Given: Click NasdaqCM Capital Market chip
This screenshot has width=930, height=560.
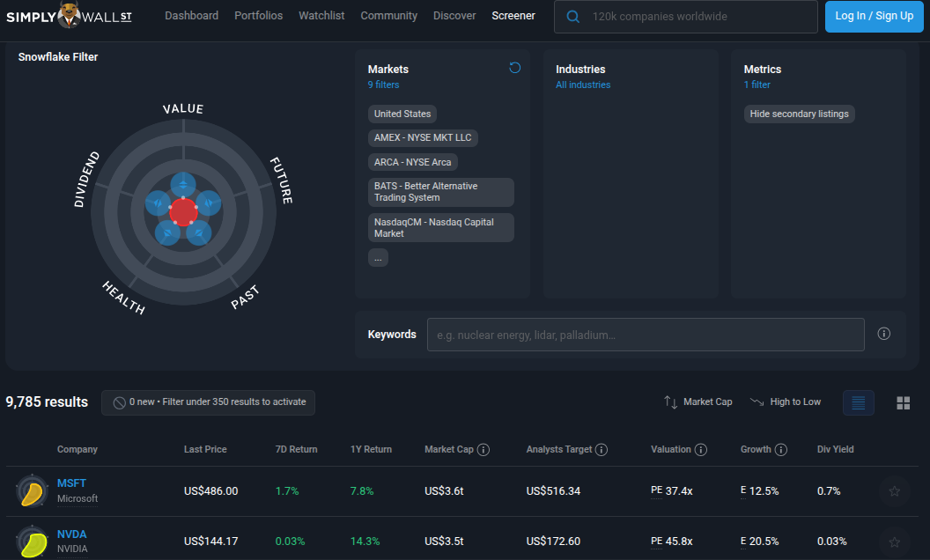Looking at the screenshot, I should click(440, 228).
